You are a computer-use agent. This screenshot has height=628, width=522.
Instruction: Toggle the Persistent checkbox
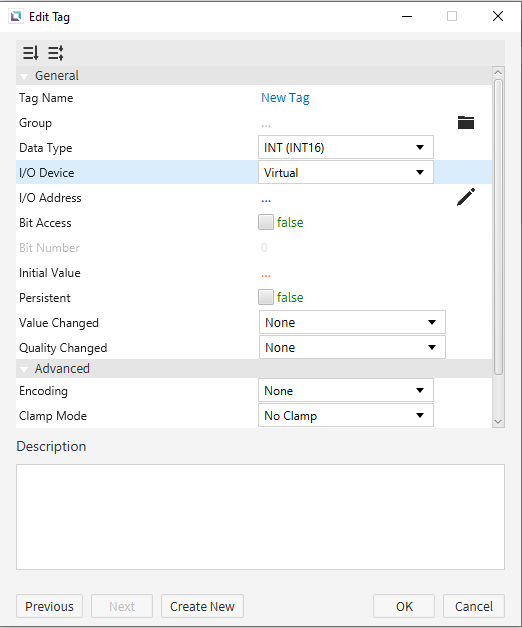tap(266, 297)
